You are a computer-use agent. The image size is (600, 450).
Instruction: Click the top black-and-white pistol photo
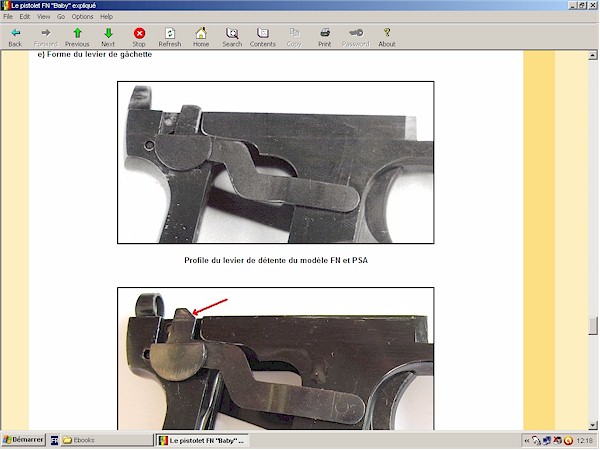(x=276, y=162)
